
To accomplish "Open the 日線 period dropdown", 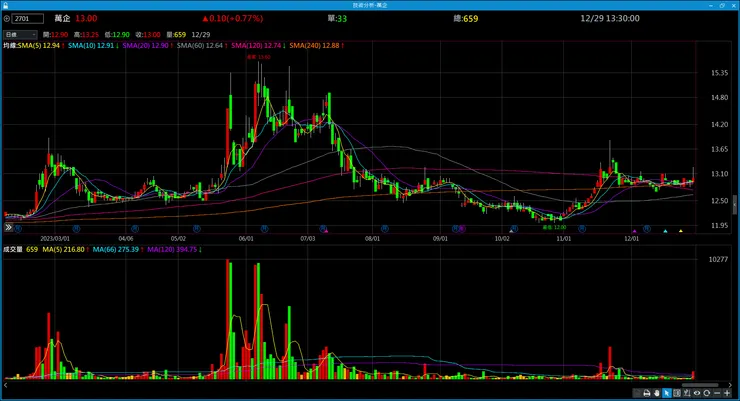I will [x=20, y=34].
